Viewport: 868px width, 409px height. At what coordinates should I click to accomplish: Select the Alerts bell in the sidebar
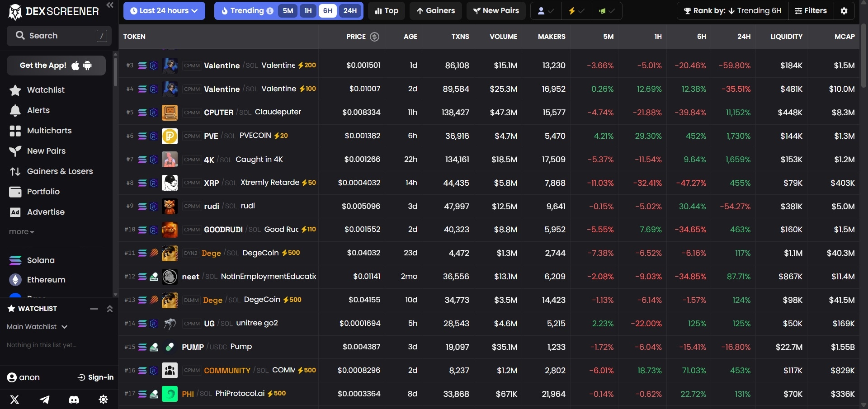tap(38, 110)
